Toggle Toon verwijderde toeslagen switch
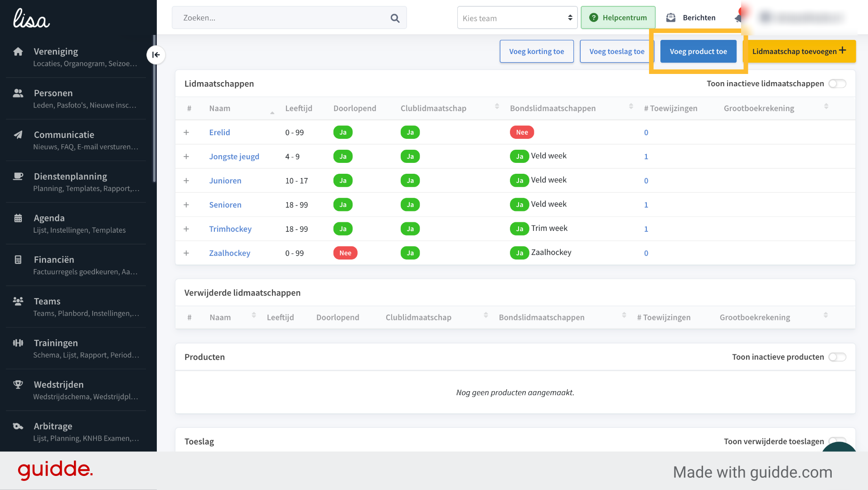Viewport: 868px width, 490px height. 837,441
